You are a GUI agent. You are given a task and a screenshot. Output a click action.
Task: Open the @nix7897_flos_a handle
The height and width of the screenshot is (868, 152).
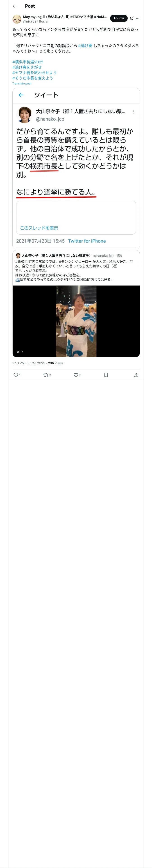pos(35,21)
